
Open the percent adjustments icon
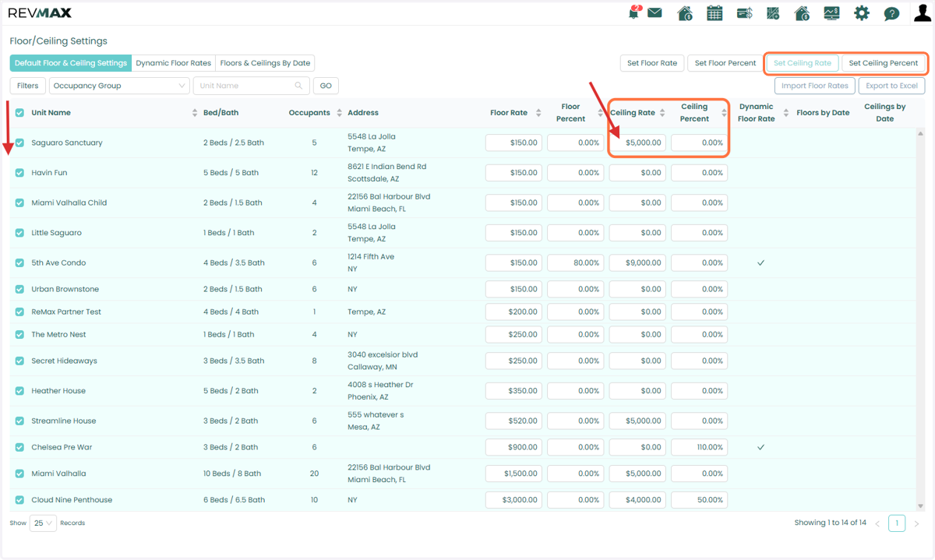[773, 13]
